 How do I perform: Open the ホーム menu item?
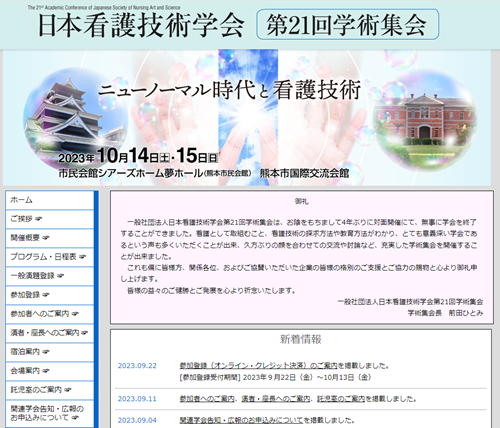click(x=50, y=200)
